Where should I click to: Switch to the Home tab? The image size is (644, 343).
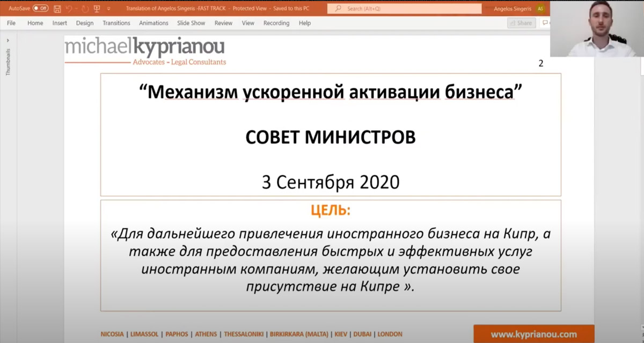tap(35, 23)
